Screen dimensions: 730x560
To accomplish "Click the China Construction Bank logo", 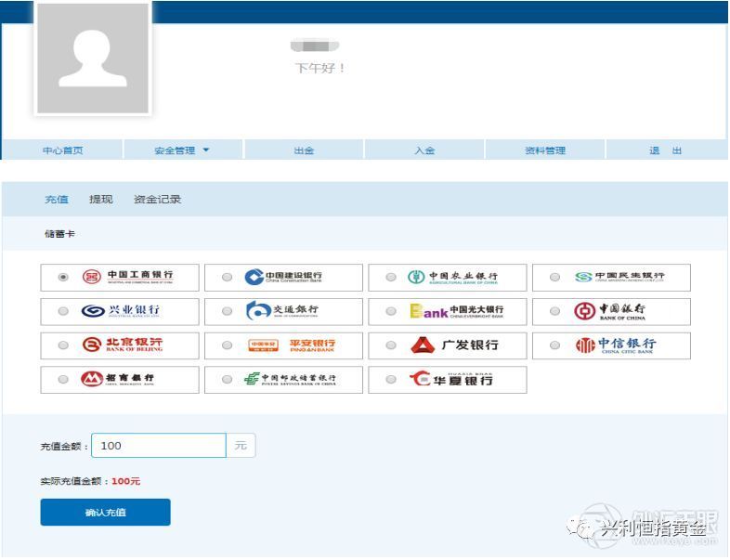I will coord(283,277).
